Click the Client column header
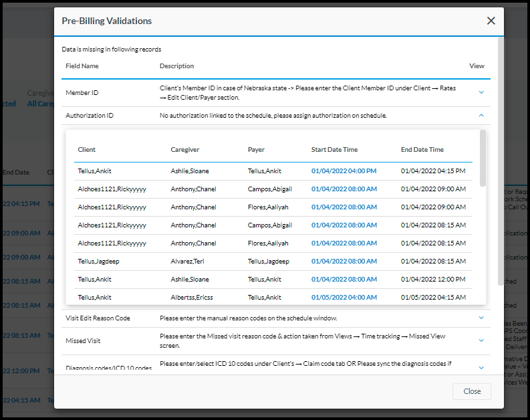This screenshot has width=530, height=420. pos(87,149)
